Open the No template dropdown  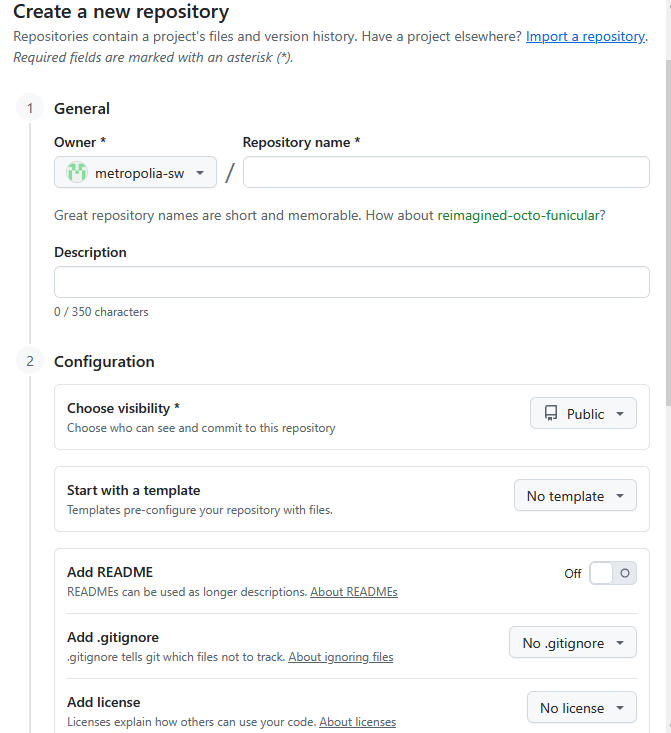(x=575, y=496)
